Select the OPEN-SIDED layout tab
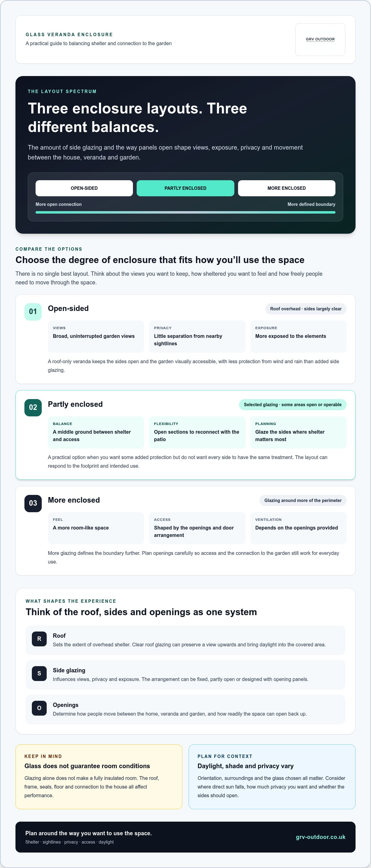Viewport: 371px width, 868px height. pos(84,188)
